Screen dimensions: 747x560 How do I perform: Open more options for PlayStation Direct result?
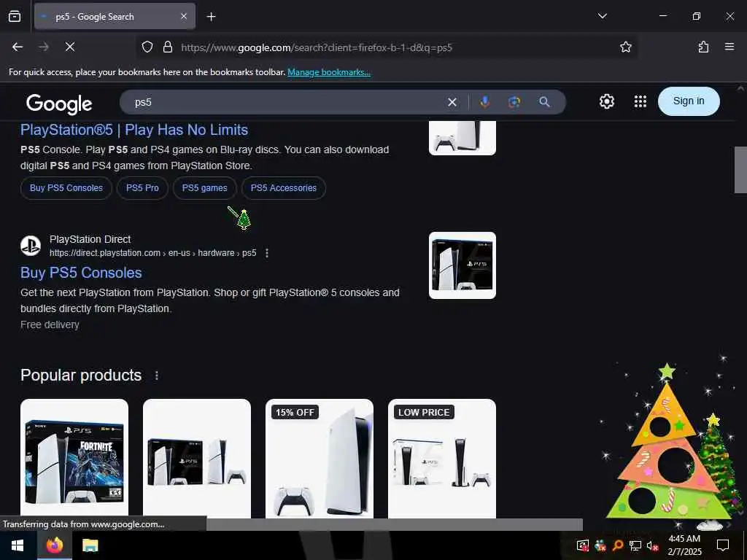tap(267, 253)
